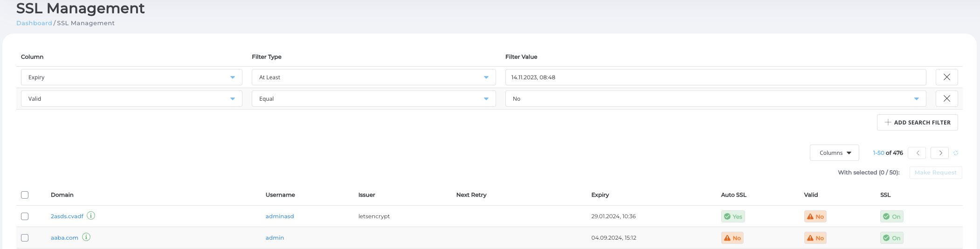Viewport: 980px width, 249px height.
Task: Select the aaba.com row checkbox
Action: [x=25, y=238]
